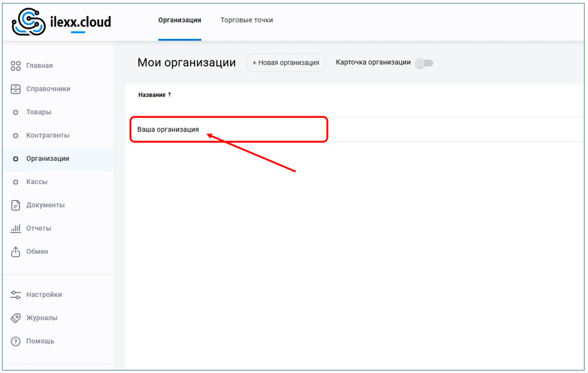The image size is (588, 373).
Task: Select Организации in the left sidebar
Action: pos(48,159)
